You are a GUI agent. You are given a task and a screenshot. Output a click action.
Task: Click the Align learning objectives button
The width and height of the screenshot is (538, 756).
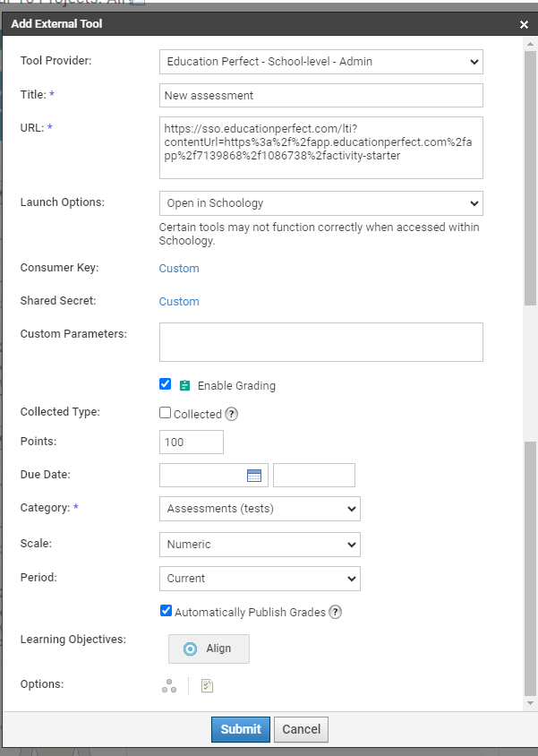click(209, 649)
